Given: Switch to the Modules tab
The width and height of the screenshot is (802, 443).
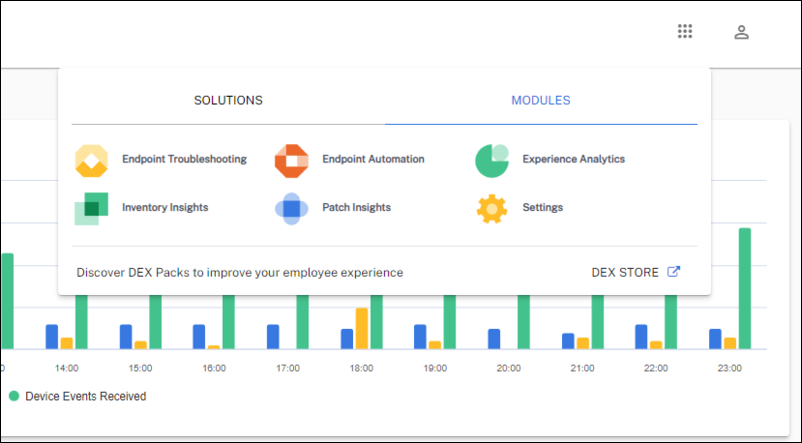Looking at the screenshot, I should 540,100.
